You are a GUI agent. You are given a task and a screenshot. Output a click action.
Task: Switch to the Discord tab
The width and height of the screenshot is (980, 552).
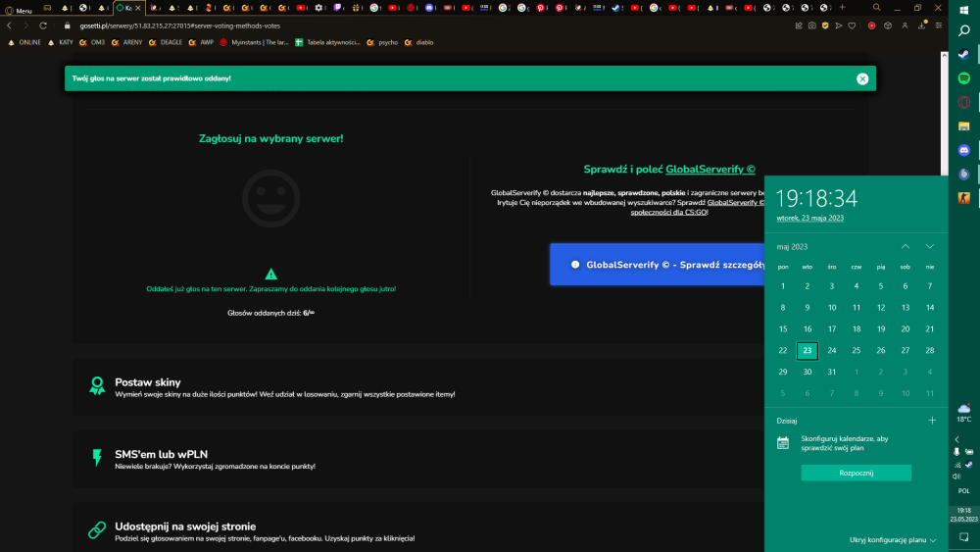429,8
